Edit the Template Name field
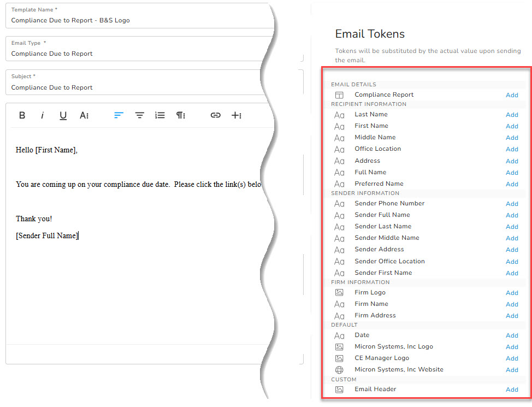Viewport: 532px width, 407px height. coord(139,16)
